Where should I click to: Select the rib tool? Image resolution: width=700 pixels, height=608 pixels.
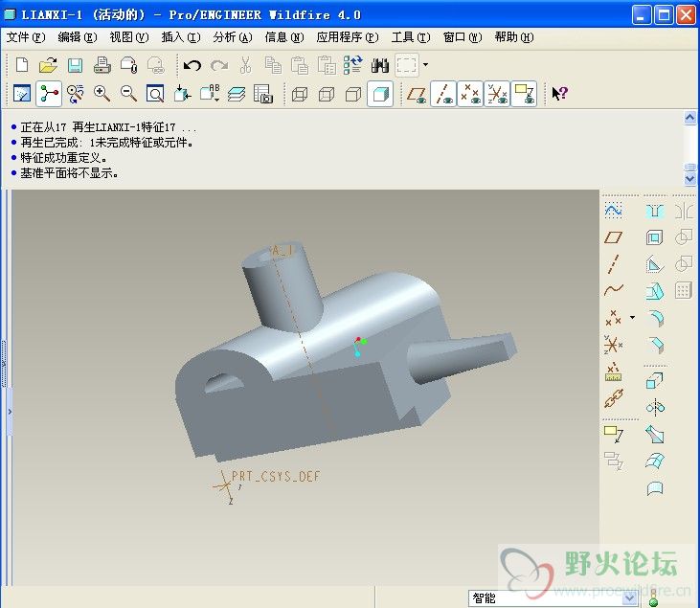point(655,264)
